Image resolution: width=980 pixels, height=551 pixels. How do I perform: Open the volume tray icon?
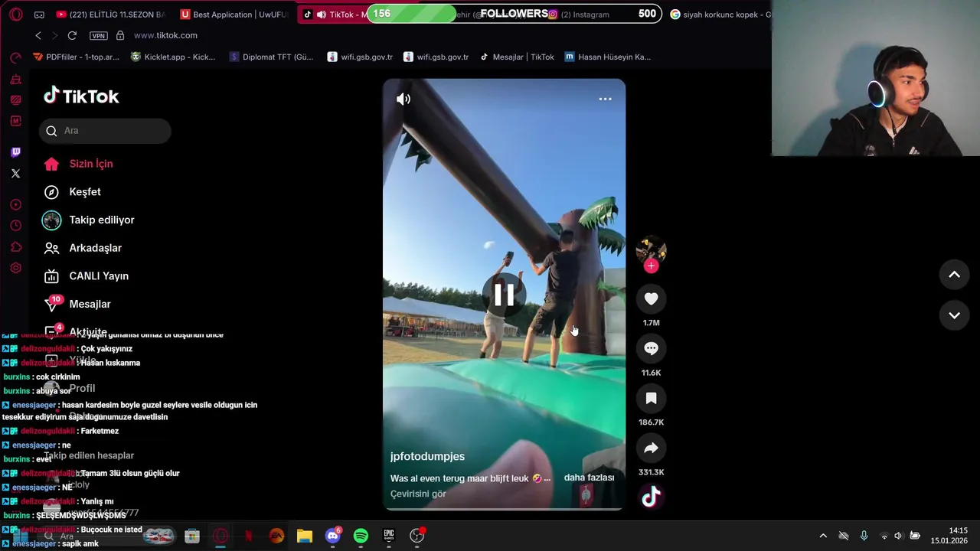coord(898,536)
